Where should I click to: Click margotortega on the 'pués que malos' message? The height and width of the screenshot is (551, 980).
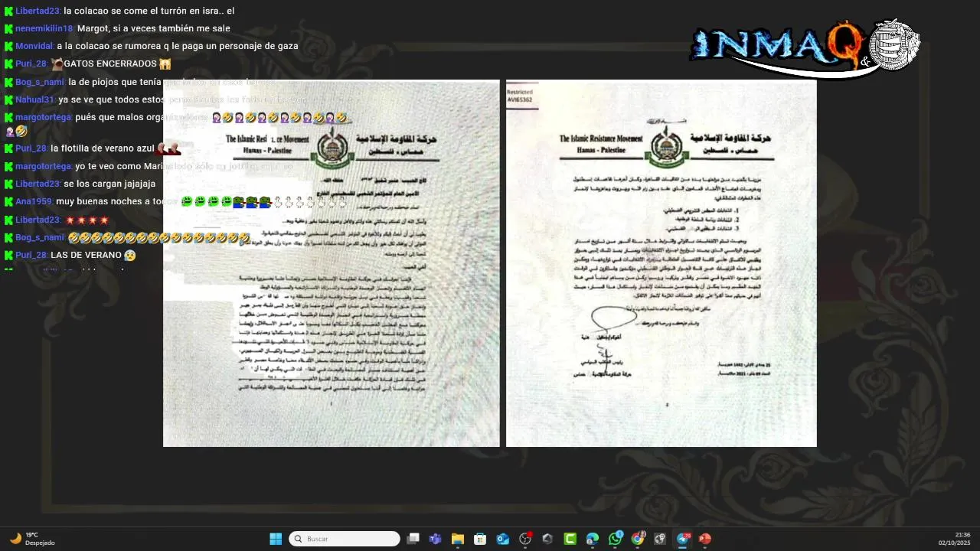44,117
